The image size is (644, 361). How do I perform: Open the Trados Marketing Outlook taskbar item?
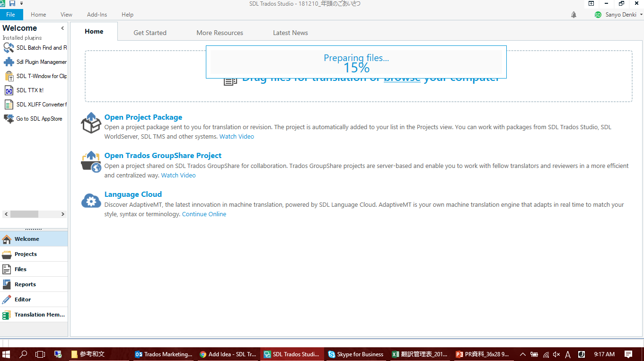[164, 354]
